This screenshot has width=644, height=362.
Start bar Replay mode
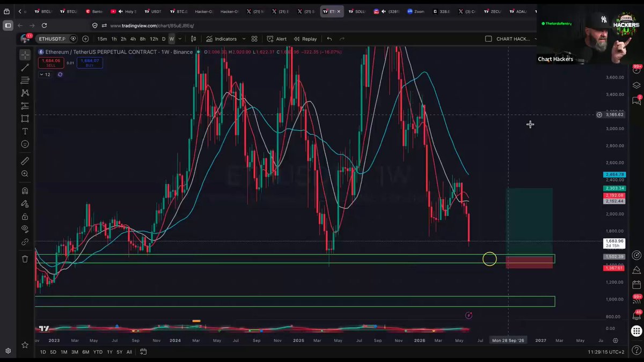click(305, 39)
